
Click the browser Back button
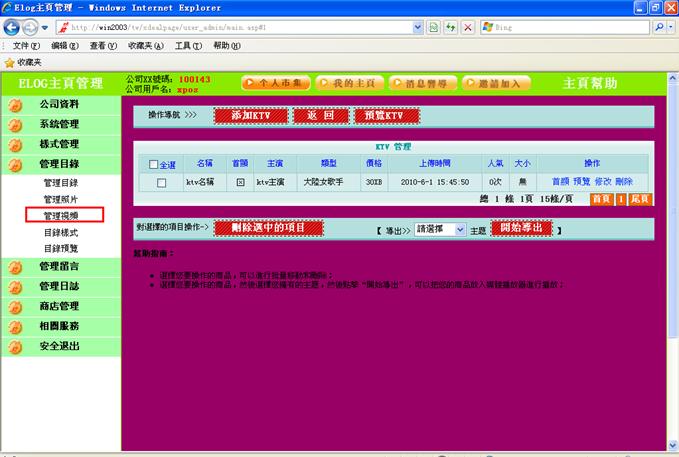point(12,27)
